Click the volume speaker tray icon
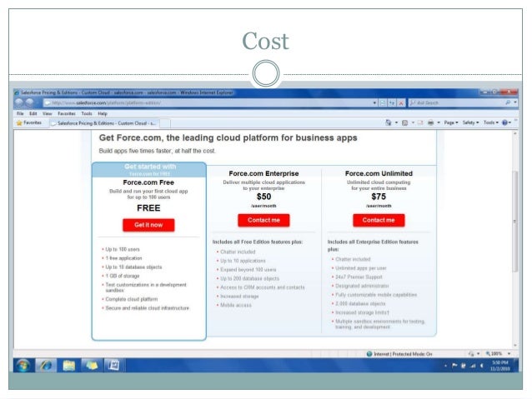532x399 pixels. 481,366
